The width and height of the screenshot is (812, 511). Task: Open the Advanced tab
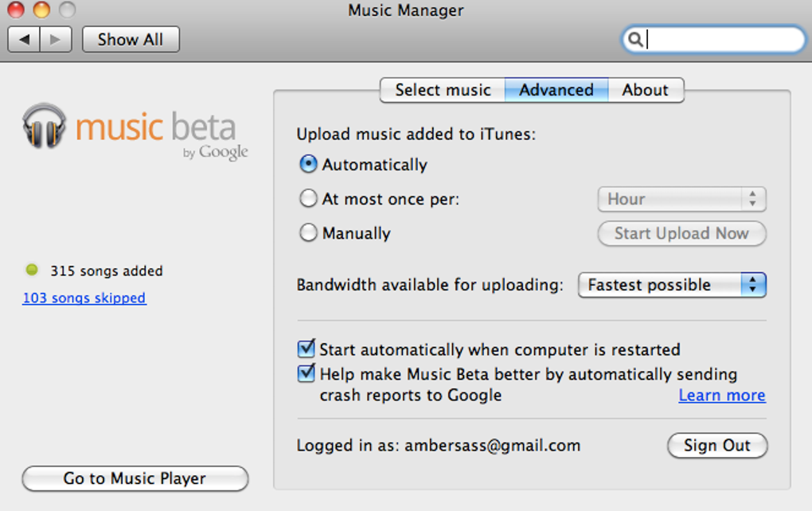point(556,90)
